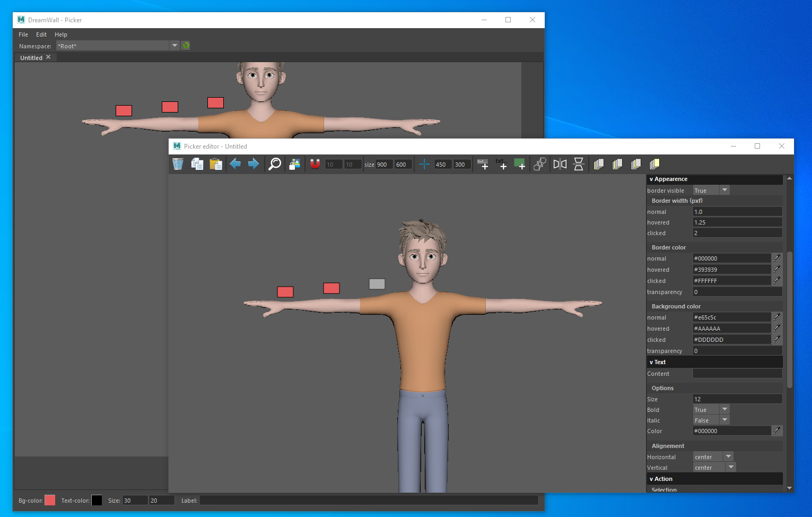Copy the selected picker button
This screenshot has width=812, height=517.
(197, 164)
